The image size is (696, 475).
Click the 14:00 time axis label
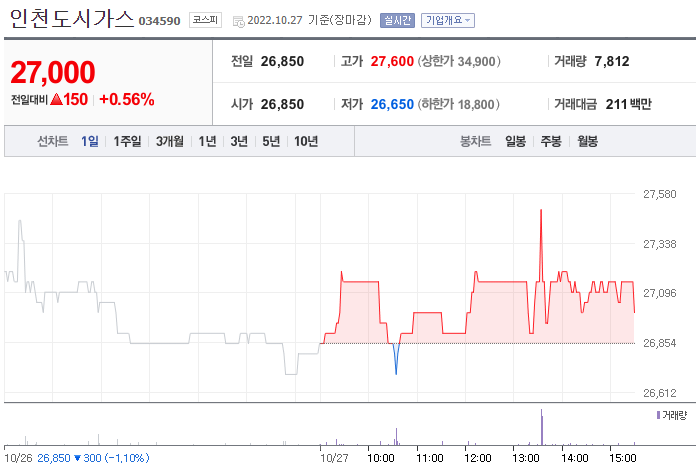pyautogui.click(x=574, y=458)
